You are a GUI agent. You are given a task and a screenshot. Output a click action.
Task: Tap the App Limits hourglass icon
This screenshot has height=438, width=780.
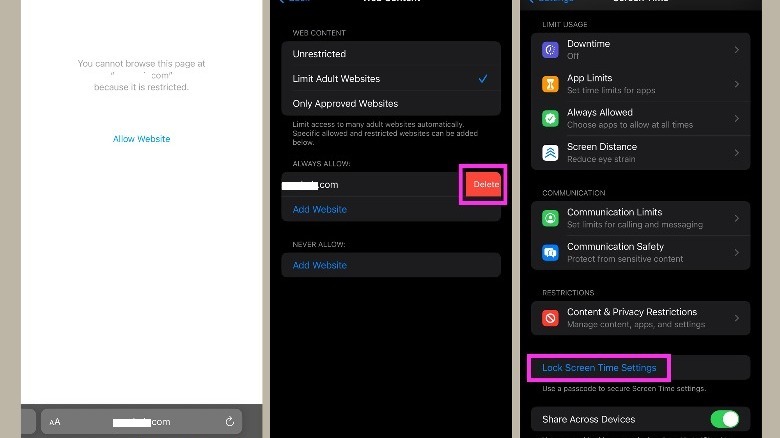click(550, 84)
